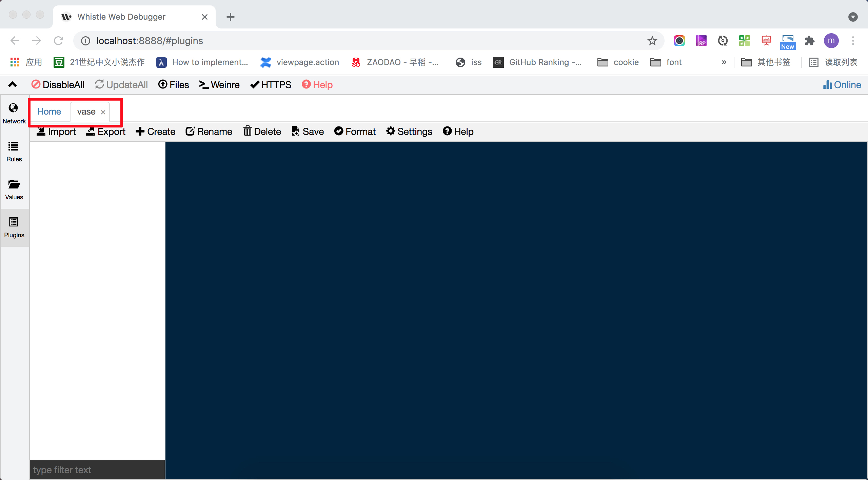This screenshot has height=480, width=868.
Task: Open Settings with the gear icon
Action: point(391,131)
